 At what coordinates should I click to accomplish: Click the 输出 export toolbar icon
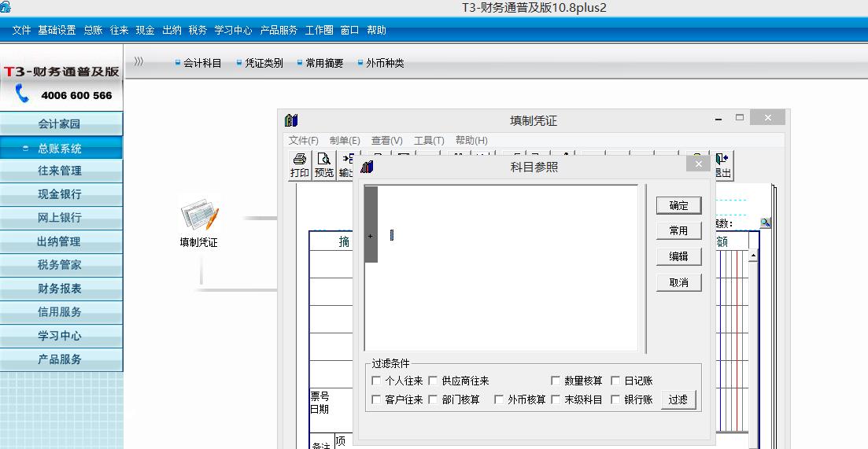tap(346, 165)
